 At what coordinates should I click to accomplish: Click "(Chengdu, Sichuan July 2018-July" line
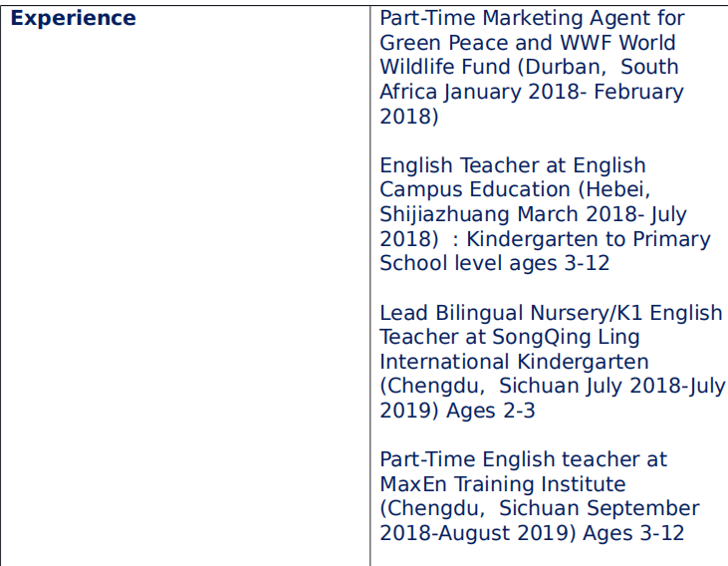tap(553, 386)
